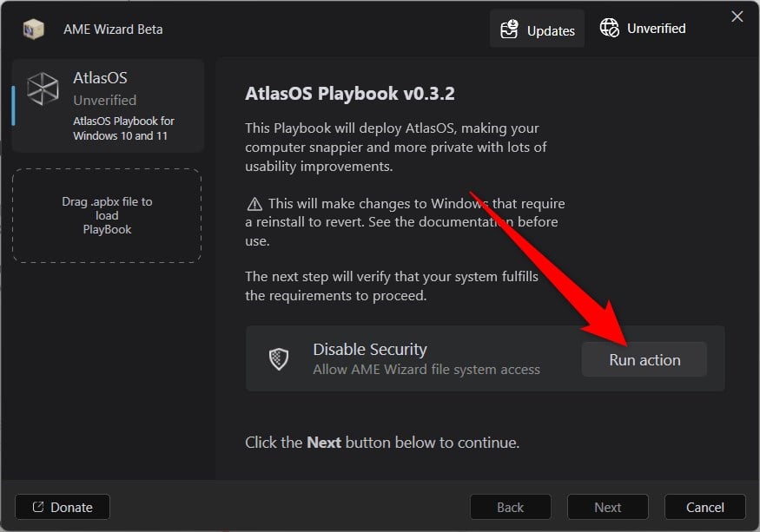The image size is (760, 532).
Task: Click the Unverified label under AtlasOS
Action: pyautogui.click(x=105, y=100)
